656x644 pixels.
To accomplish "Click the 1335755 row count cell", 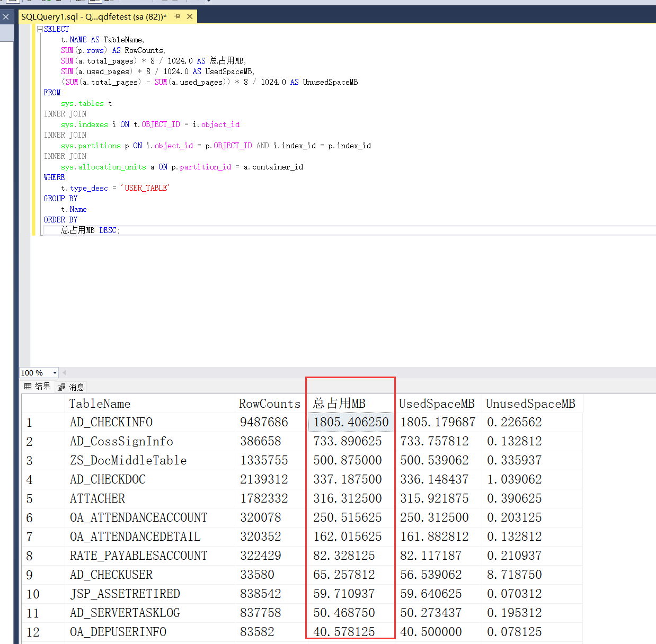I will click(271, 460).
